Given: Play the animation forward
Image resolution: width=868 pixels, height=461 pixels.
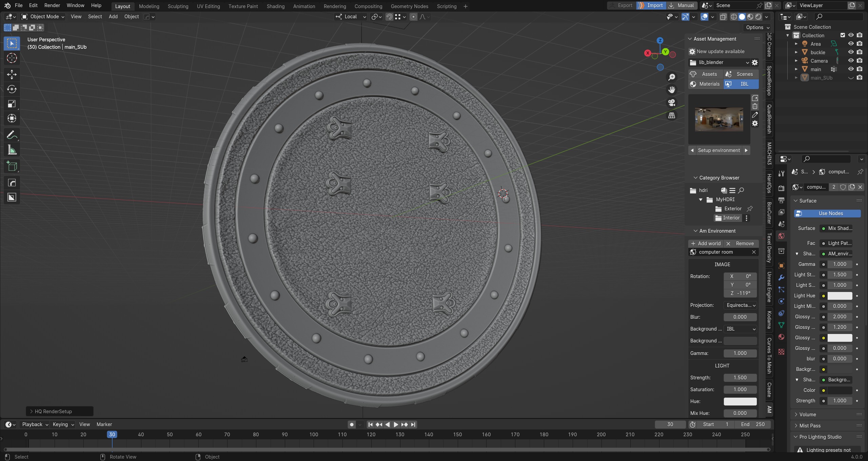Looking at the screenshot, I should 396,424.
